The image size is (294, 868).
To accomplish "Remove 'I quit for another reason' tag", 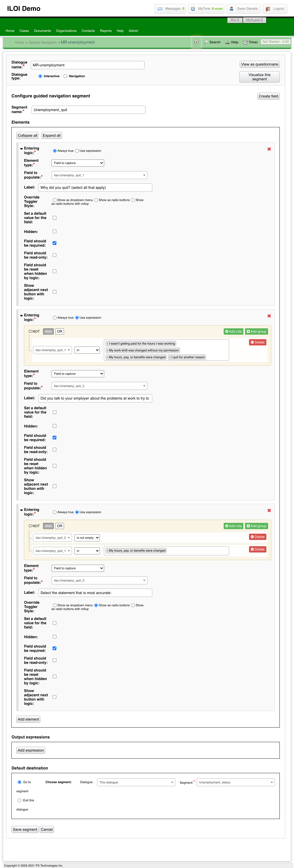I will click(170, 357).
